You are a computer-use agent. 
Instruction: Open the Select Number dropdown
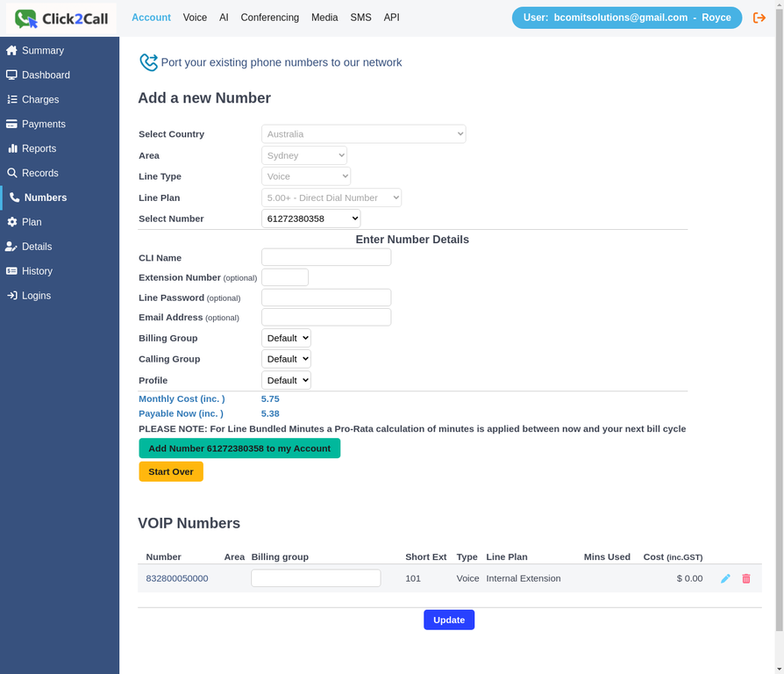[311, 219]
